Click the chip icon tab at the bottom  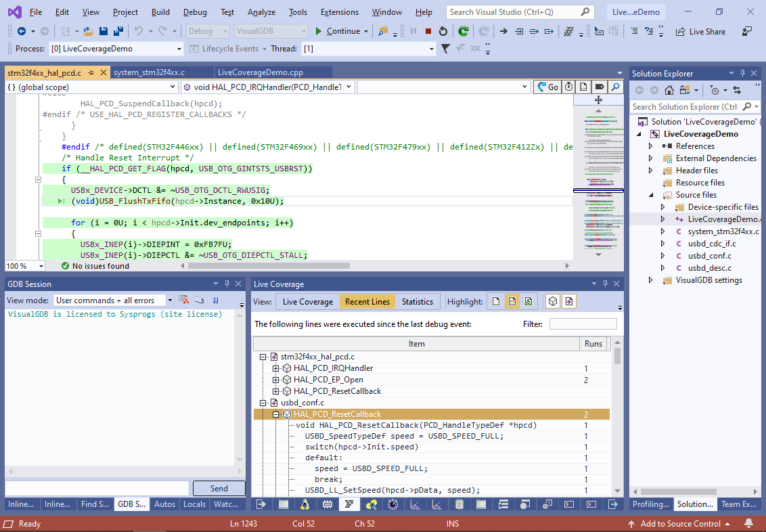point(327,504)
